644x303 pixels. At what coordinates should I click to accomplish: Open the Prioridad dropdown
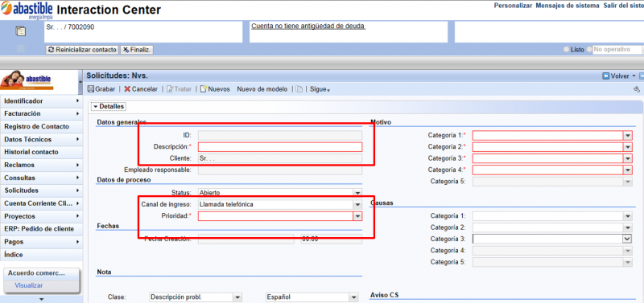[357, 216]
